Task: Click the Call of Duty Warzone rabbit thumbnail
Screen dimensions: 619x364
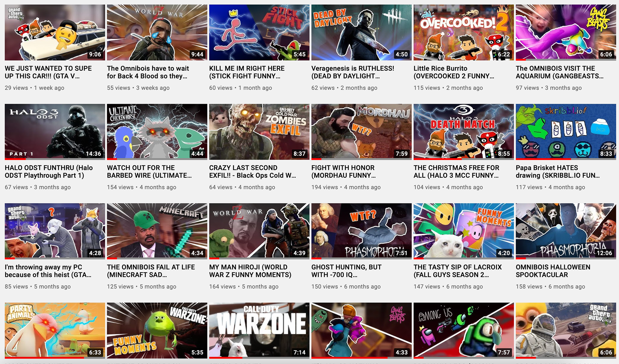Action: point(259,330)
